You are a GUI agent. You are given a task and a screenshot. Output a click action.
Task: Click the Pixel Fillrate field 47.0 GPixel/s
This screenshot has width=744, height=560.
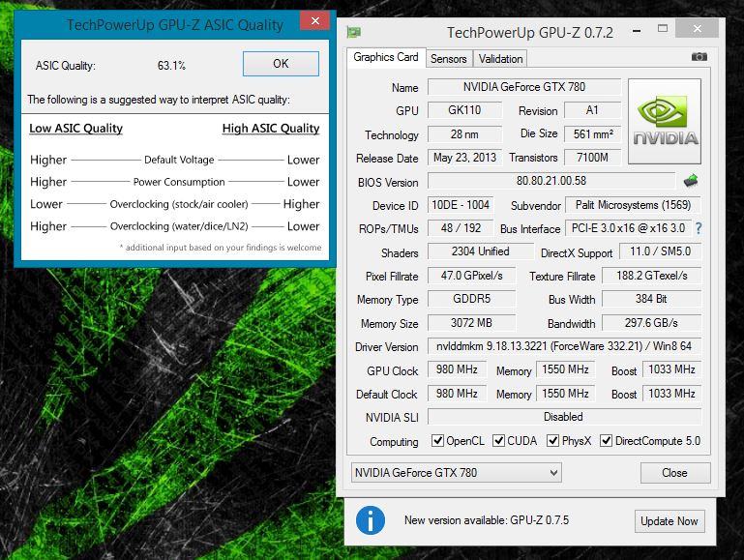(471, 276)
